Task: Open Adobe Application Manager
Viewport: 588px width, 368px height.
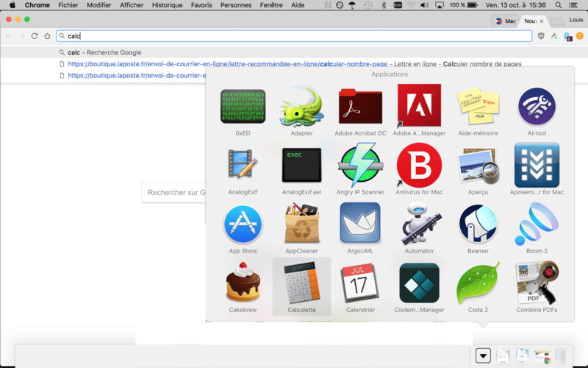Action: [x=419, y=105]
